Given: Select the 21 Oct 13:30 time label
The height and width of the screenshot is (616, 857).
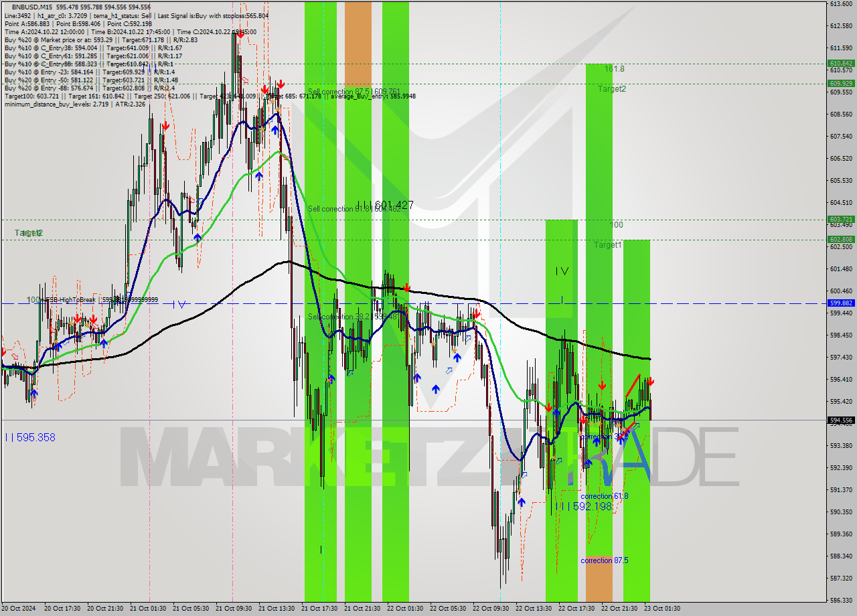Looking at the screenshot, I should 277,609.
